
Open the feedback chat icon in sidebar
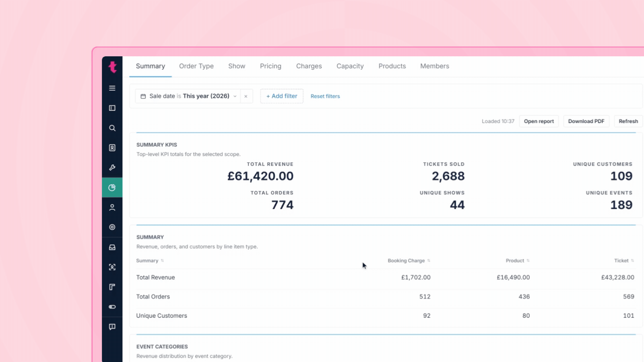coord(112,327)
